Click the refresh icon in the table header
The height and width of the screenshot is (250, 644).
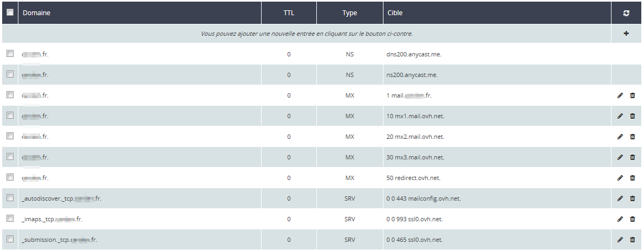(x=626, y=13)
